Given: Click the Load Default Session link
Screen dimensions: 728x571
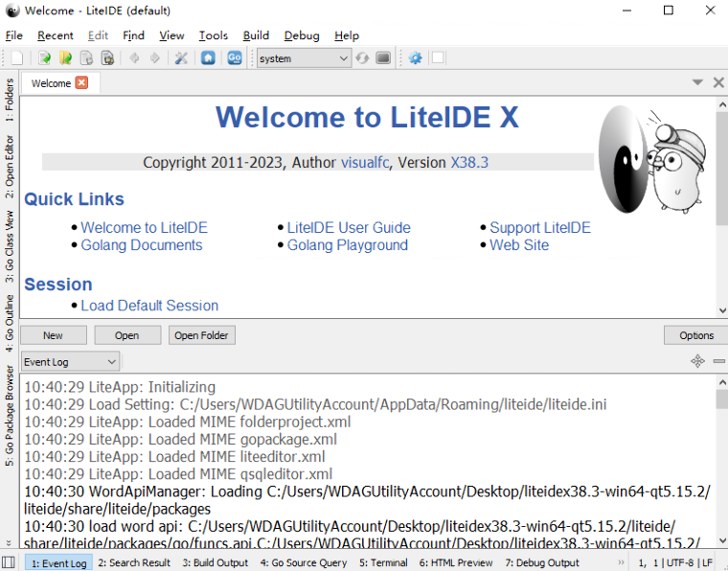Looking at the screenshot, I should (x=149, y=306).
